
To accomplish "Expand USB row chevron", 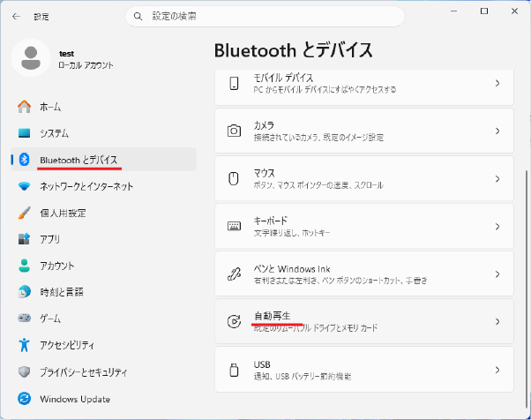I will coord(497,370).
